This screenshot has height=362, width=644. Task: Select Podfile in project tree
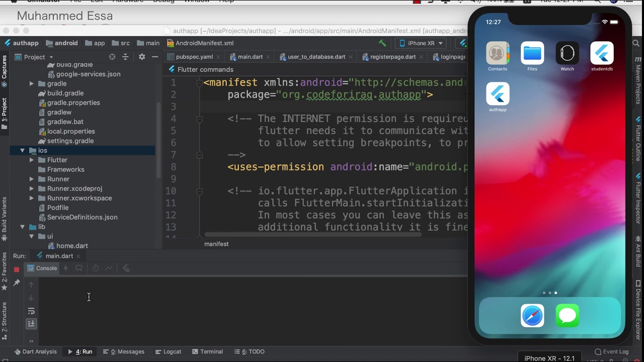pos(53,208)
